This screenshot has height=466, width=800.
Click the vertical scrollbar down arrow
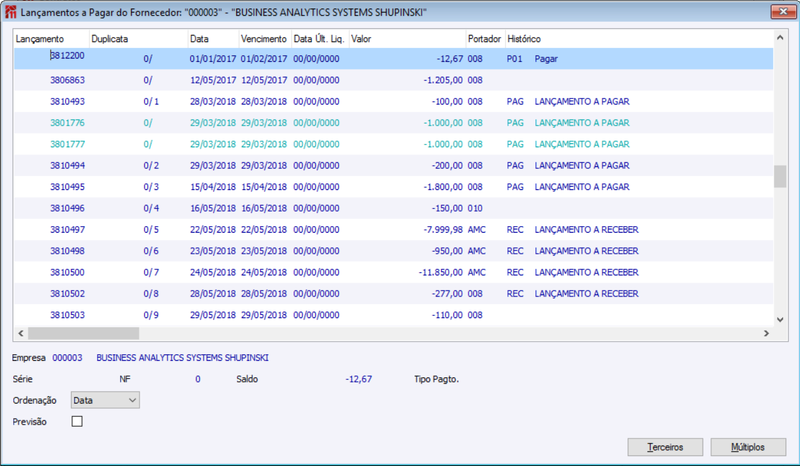point(780,320)
